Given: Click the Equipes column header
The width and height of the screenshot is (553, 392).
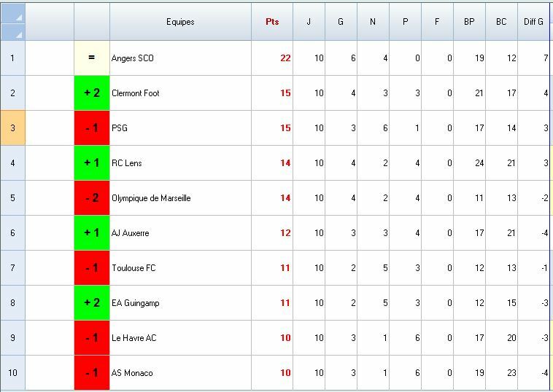Looking at the screenshot, I should (180, 22).
